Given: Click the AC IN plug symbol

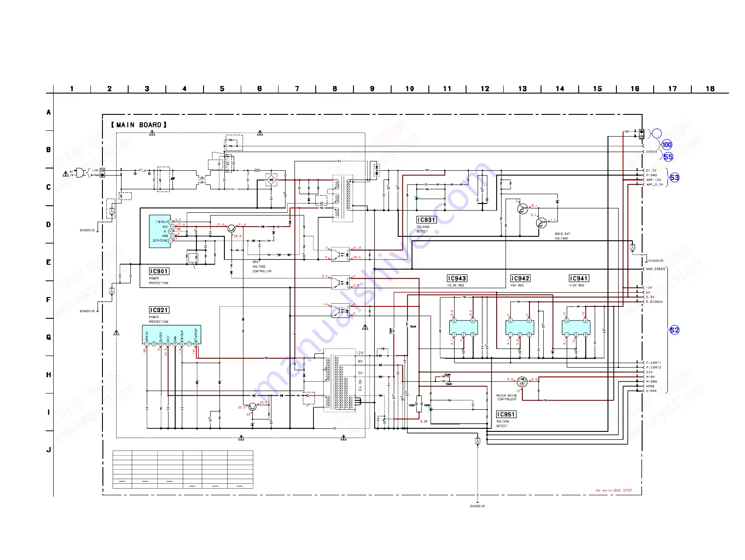Looking at the screenshot, I should (x=80, y=172).
